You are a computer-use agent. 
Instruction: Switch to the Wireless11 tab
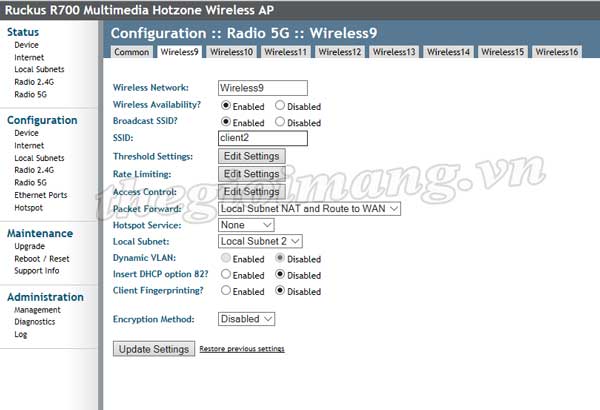pyautogui.click(x=285, y=52)
